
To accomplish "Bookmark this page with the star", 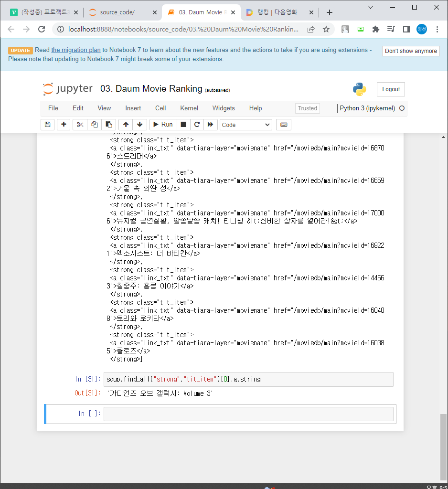I will tap(326, 29).
